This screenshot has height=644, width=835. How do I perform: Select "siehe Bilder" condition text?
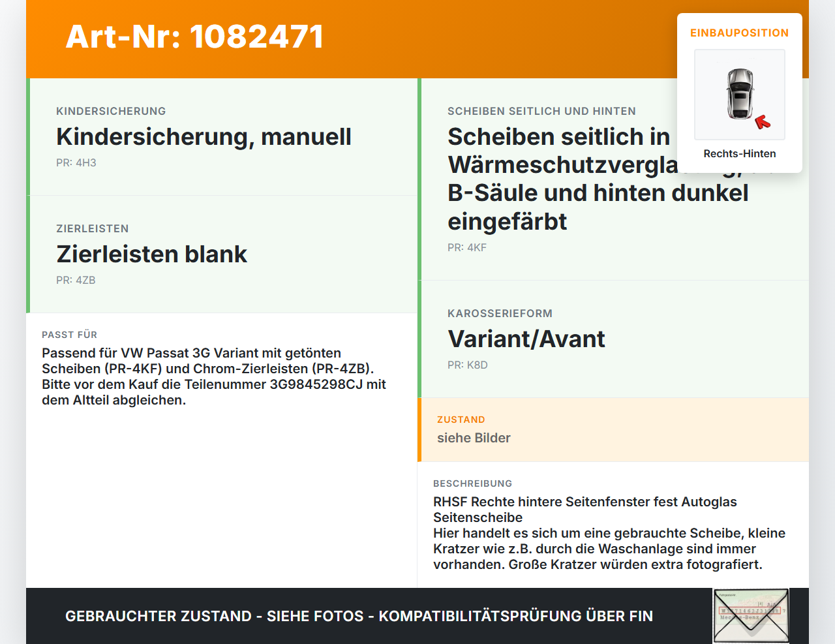click(474, 438)
